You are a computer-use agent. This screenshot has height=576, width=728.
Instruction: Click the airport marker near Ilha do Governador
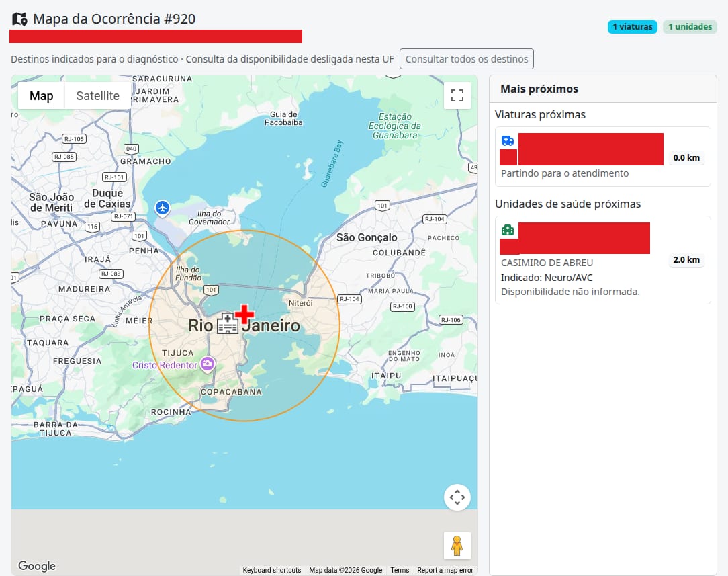[x=163, y=208]
